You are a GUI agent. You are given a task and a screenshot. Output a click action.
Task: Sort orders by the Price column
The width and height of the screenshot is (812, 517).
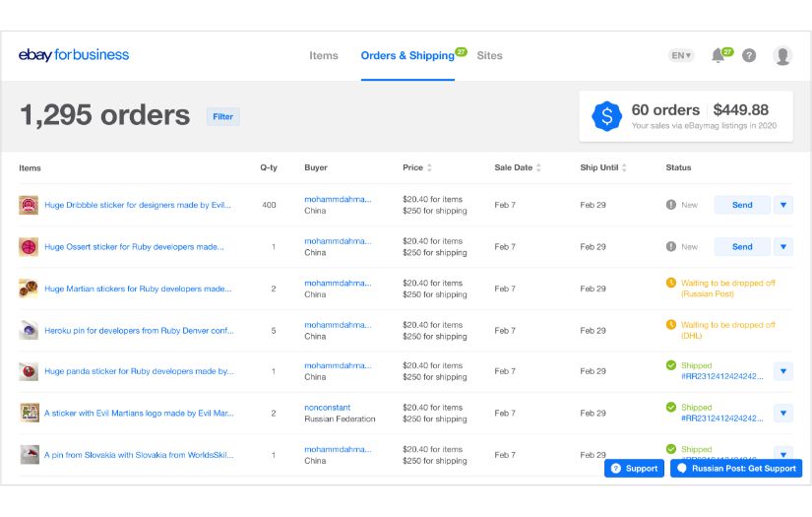[x=417, y=167]
